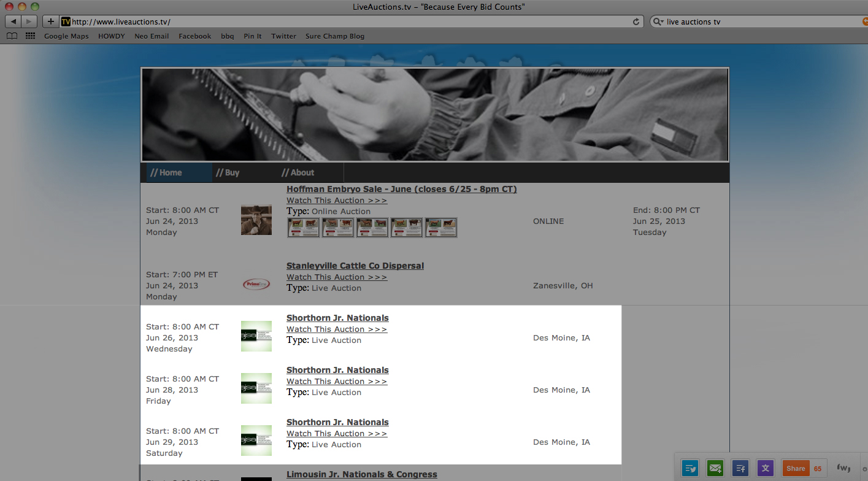The height and width of the screenshot is (481, 868).
Task: Click 'End: 8:00 PM CT' text
Action: 666,210
